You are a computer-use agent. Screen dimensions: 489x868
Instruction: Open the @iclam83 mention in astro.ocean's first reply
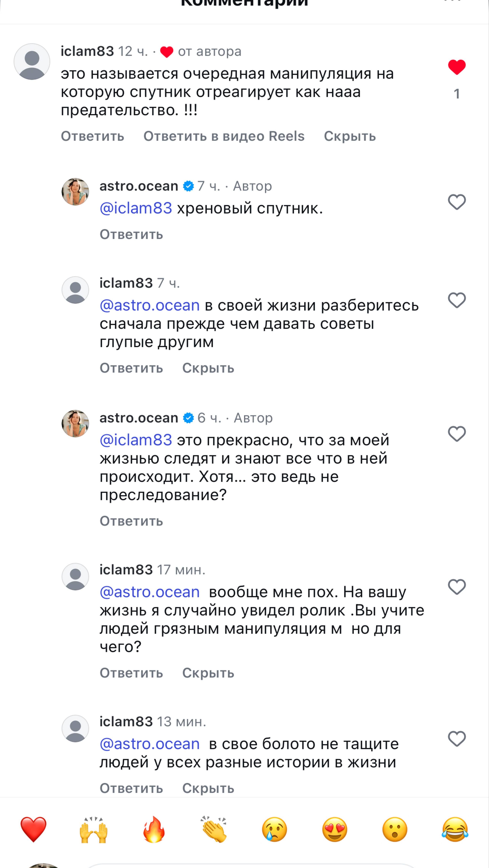click(136, 208)
